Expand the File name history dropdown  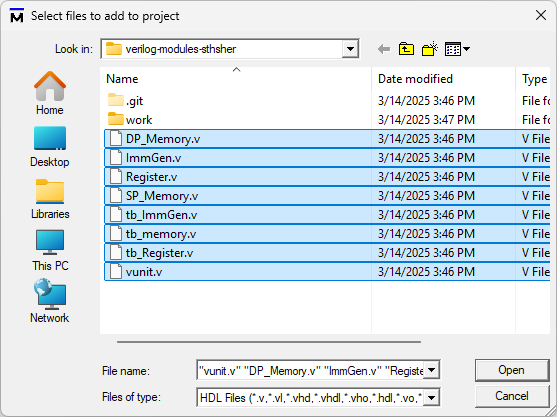click(x=432, y=370)
